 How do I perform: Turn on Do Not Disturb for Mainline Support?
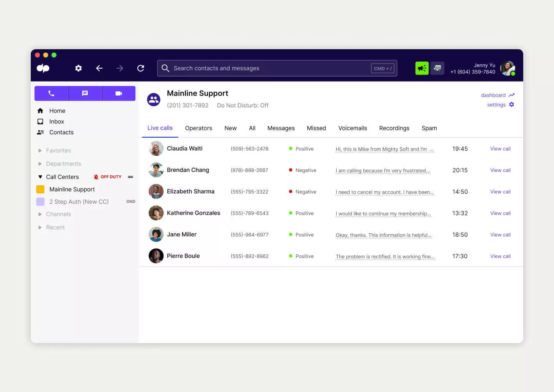coord(243,105)
